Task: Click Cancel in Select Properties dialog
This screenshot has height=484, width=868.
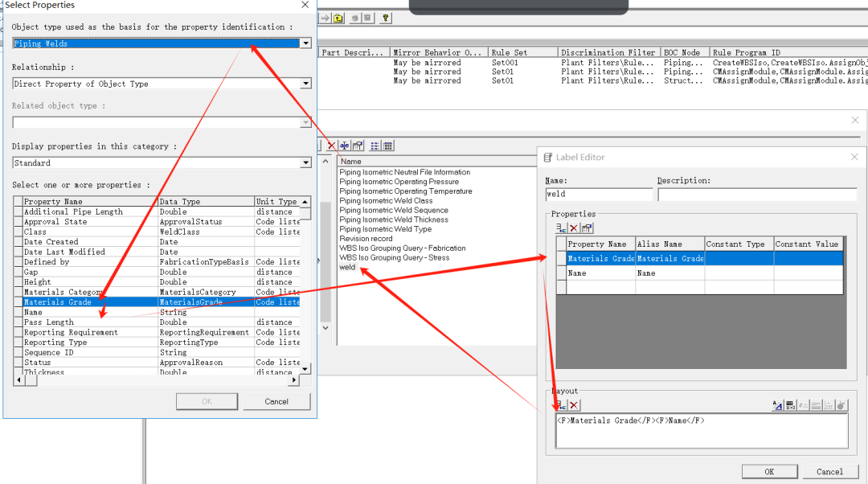Action: point(276,401)
